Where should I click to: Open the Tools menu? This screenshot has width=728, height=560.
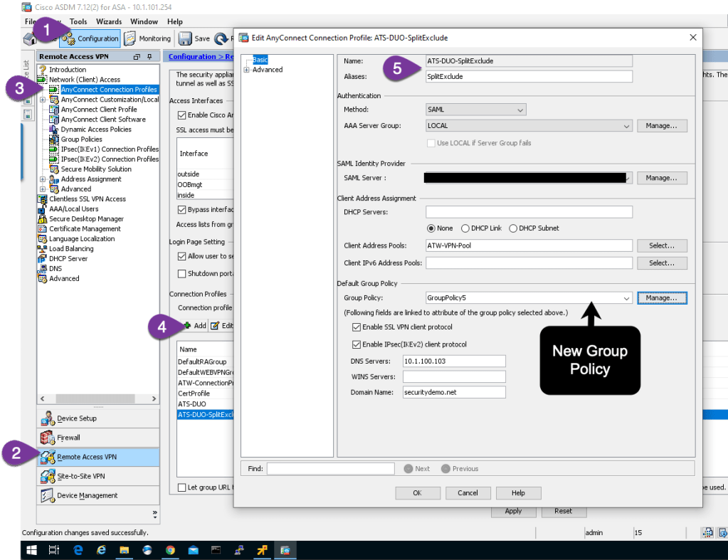78,22
